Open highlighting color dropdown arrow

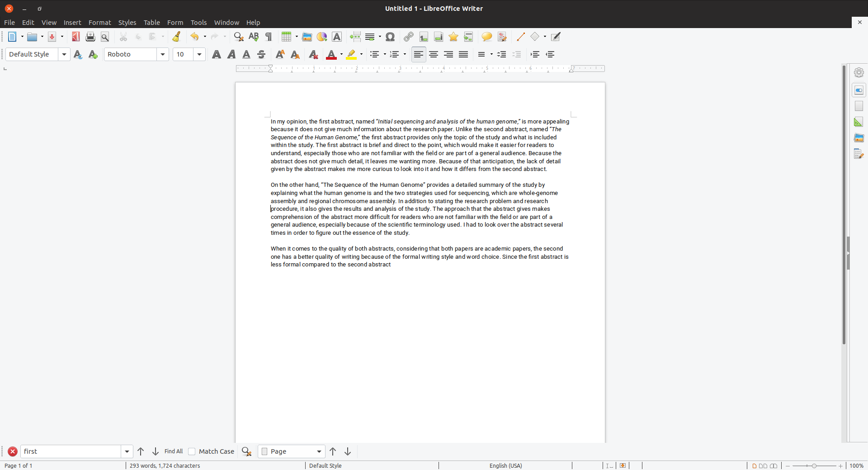(361, 55)
